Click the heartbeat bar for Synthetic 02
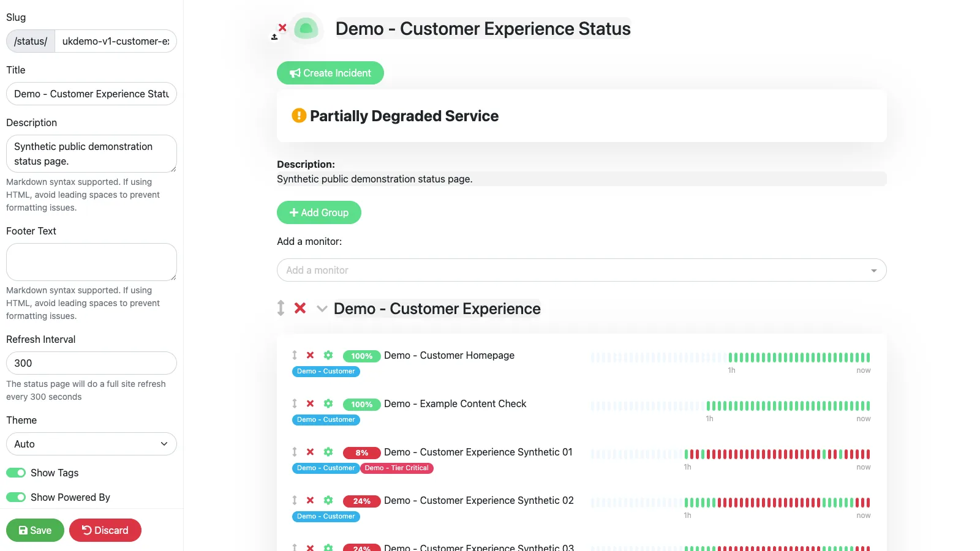980x551 pixels. [731, 503]
